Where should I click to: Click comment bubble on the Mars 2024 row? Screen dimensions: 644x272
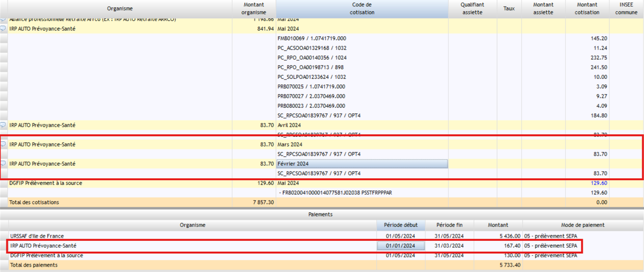point(3,145)
